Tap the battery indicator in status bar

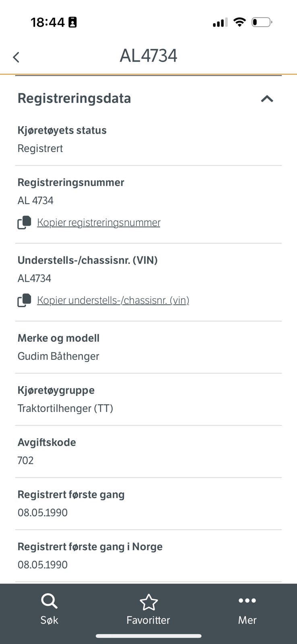262,23
